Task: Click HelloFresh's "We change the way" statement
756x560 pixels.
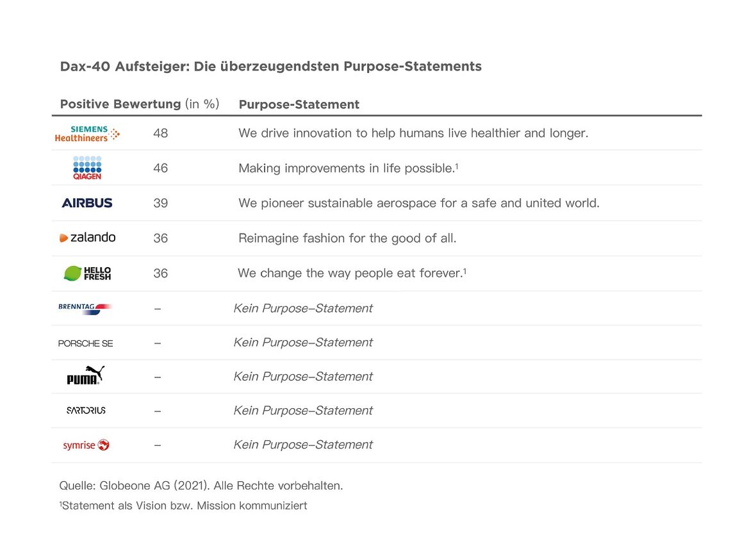Action: (352, 273)
